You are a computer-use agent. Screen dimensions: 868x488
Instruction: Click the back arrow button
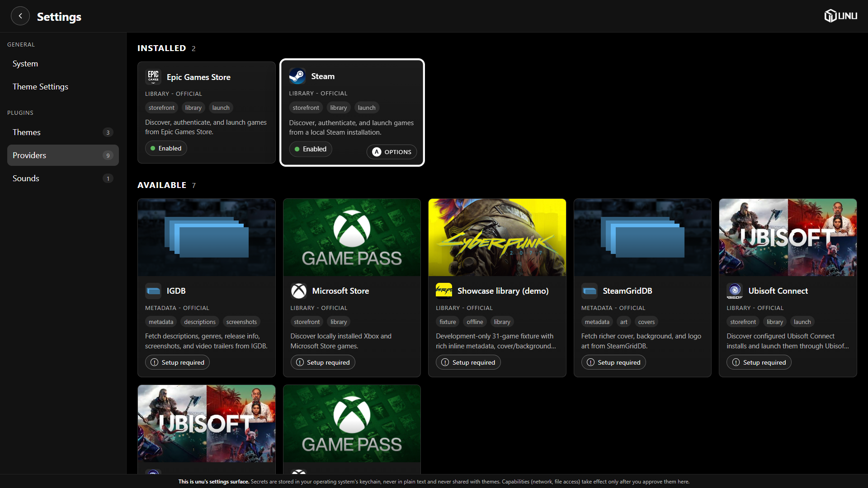click(x=20, y=16)
